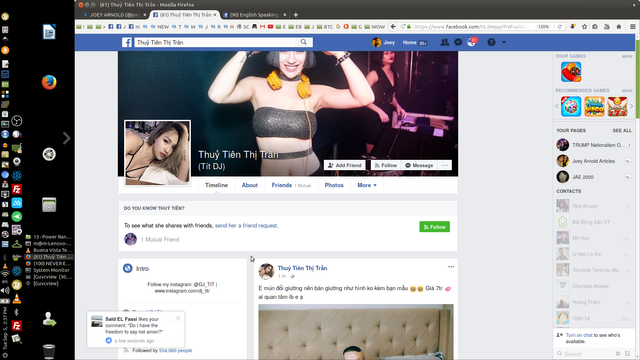The width and height of the screenshot is (640, 360).
Task: Open the Help question mark icon
Action: [x=491, y=42]
